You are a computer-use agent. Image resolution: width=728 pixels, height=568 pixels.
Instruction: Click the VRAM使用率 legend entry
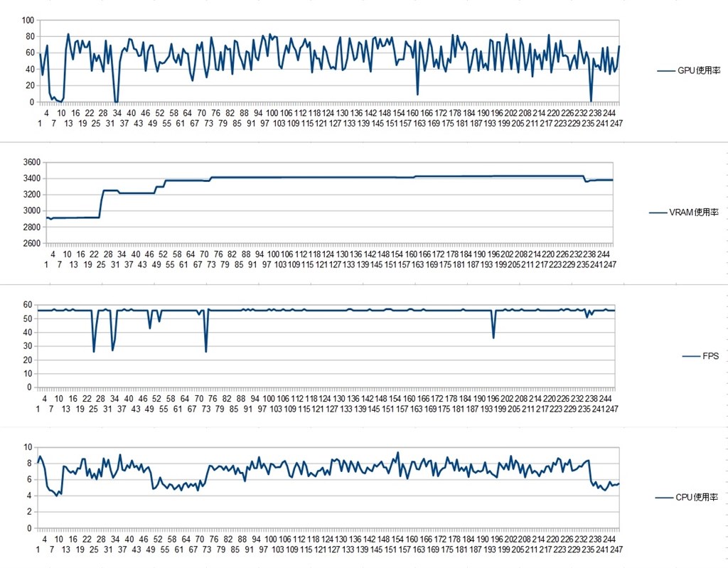[x=684, y=213]
